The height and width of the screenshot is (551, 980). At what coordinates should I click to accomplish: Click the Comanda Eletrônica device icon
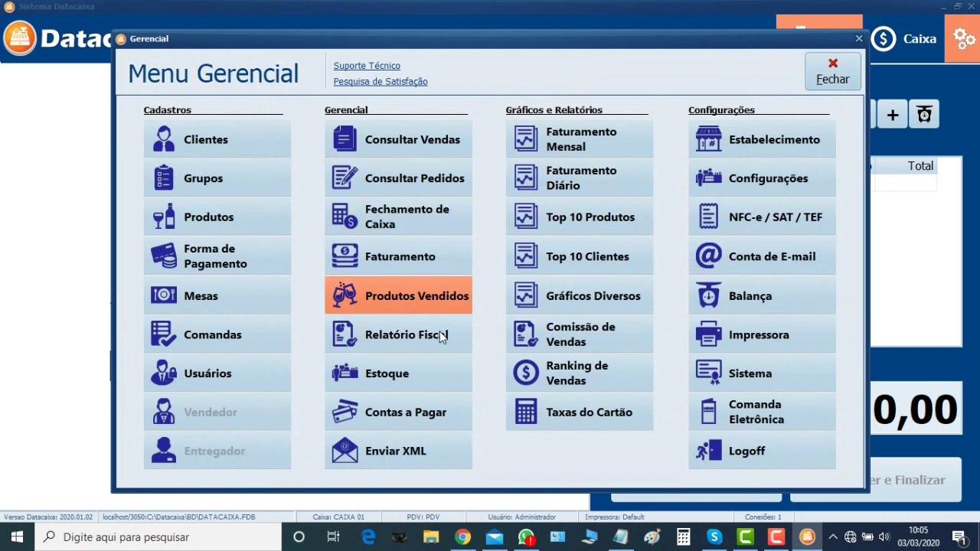point(708,412)
